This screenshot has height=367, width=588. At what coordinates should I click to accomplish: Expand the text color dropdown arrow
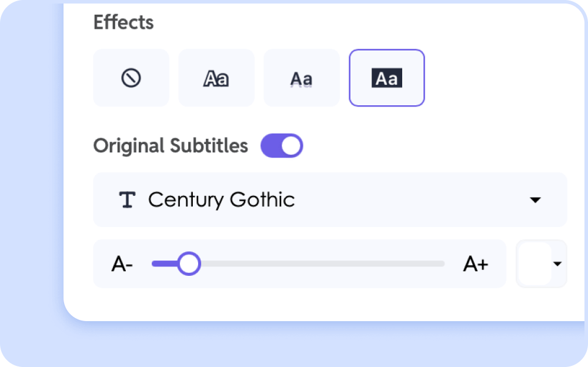tap(557, 264)
